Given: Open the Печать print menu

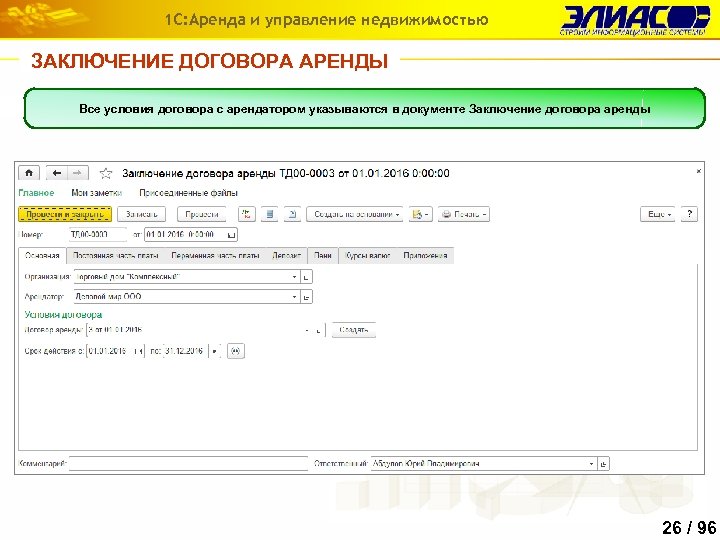Looking at the screenshot, I should pos(464,214).
